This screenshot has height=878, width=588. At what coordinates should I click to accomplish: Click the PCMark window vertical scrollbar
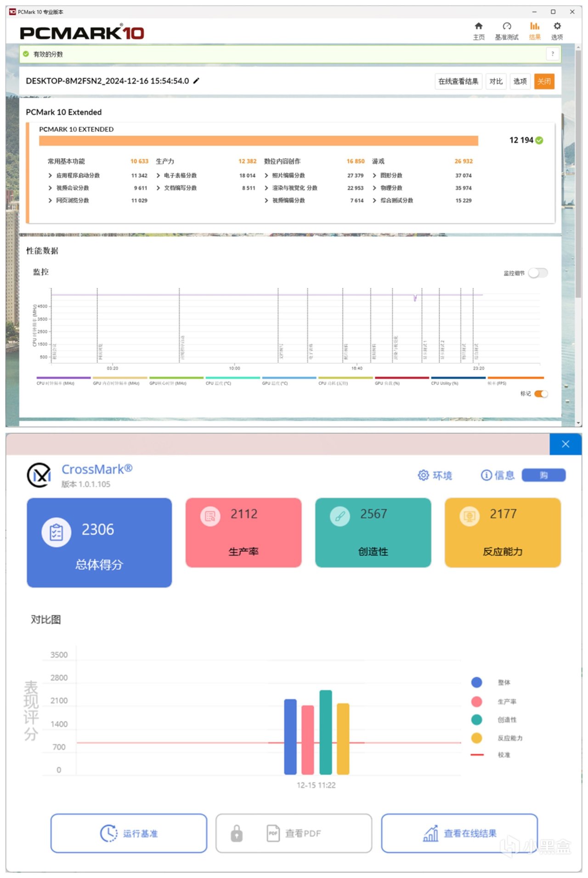pos(578,175)
